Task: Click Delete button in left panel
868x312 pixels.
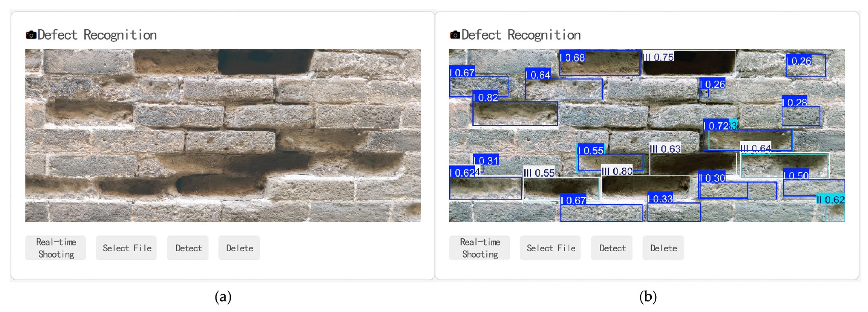Action: (x=239, y=248)
